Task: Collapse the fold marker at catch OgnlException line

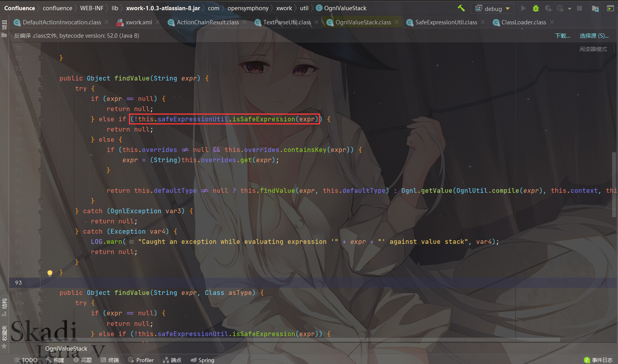Action: (40, 211)
